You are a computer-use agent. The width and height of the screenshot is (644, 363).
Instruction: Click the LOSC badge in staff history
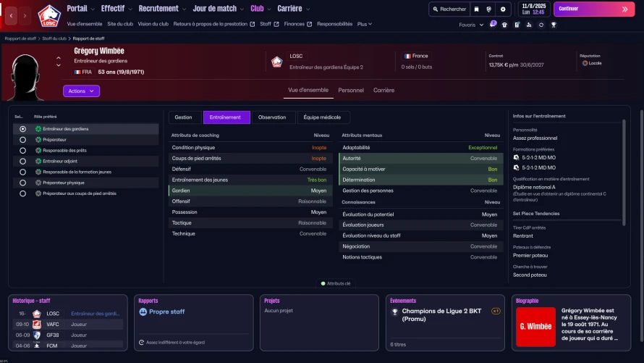tap(37, 314)
